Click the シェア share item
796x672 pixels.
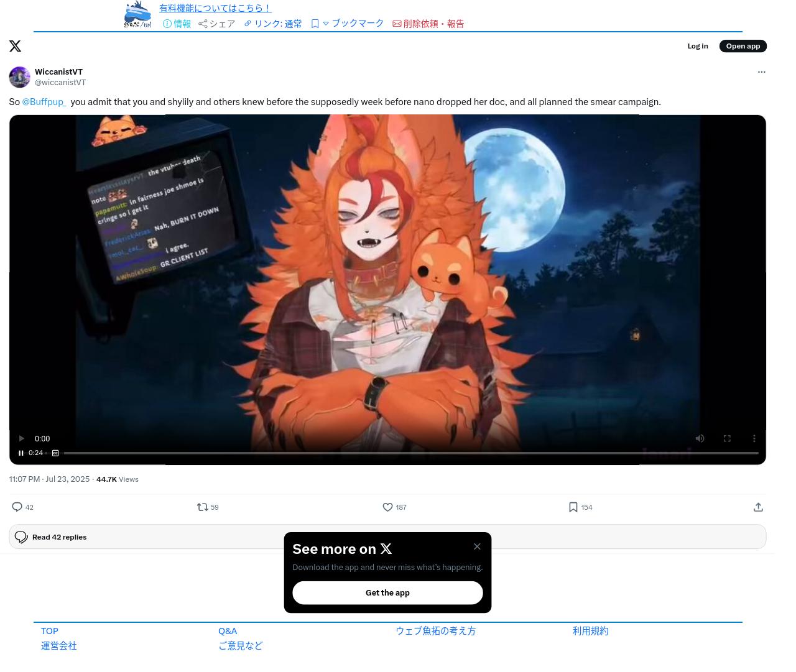(x=216, y=24)
